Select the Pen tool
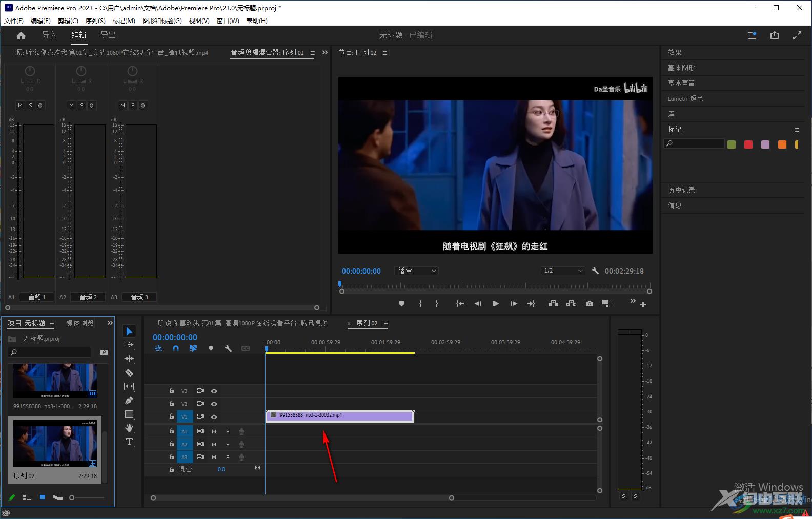Viewport: 812px width, 519px height. point(129,400)
